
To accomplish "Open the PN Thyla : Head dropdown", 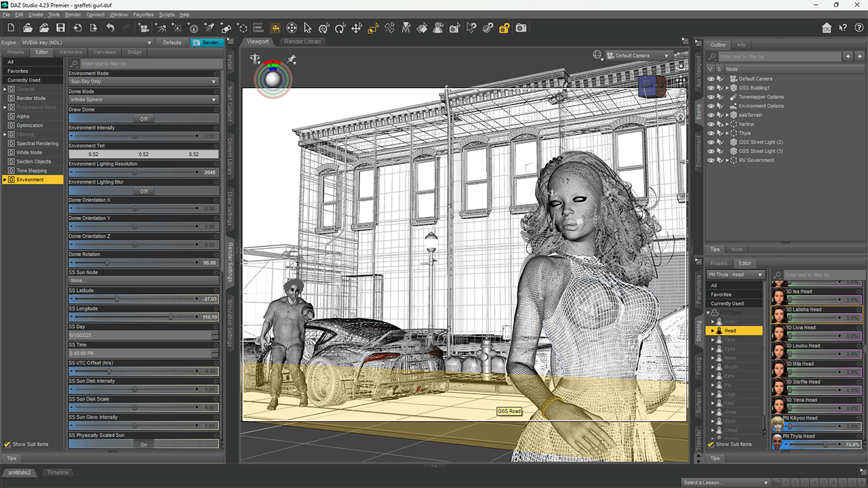I will coord(736,274).
